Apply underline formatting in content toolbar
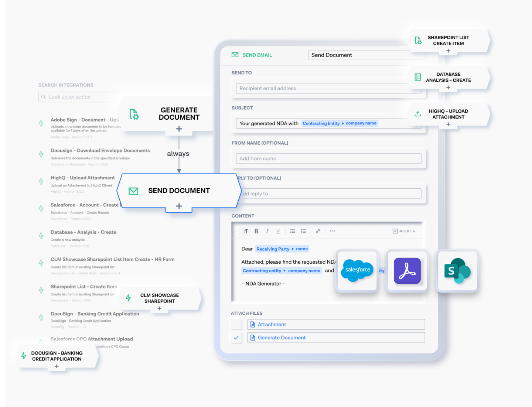 coord(278,231)
